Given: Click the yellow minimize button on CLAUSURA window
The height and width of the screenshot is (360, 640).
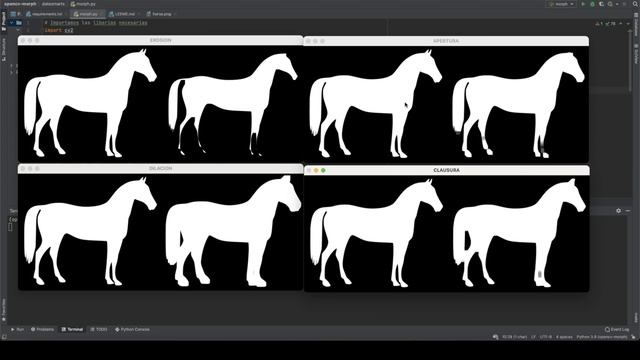Looking at the screenshot, I should point(316,170).
